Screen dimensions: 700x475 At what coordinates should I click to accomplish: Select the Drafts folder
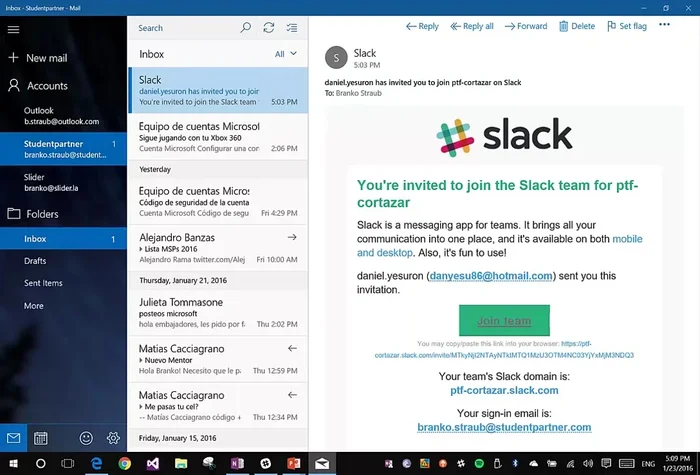(x=36, y=261)
